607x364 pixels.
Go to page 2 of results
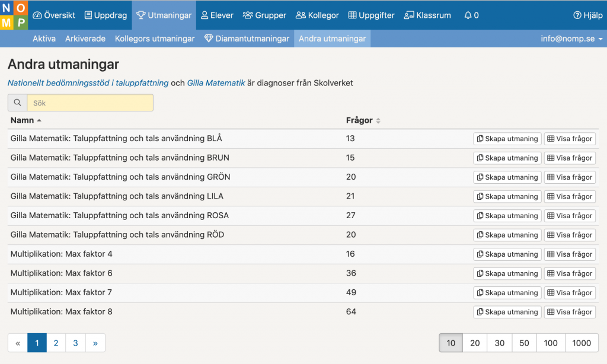[56, 343]
